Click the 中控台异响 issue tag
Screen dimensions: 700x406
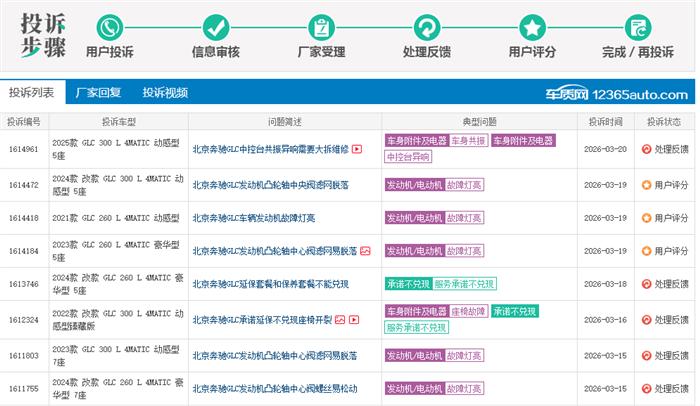tap(410, 157)
